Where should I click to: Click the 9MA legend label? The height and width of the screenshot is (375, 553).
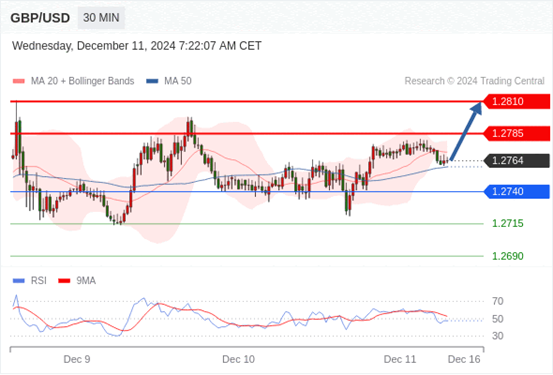coord(86,281)
